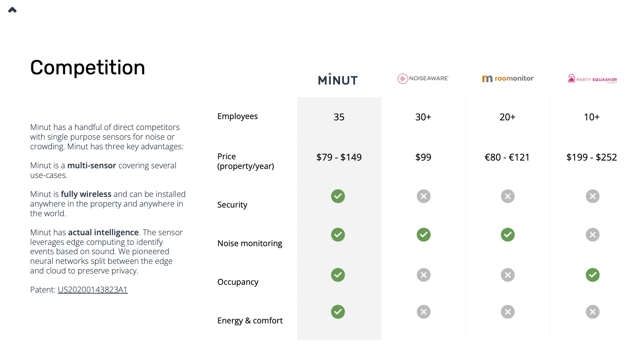Click the Competition slide title

[x=88, y=68]
